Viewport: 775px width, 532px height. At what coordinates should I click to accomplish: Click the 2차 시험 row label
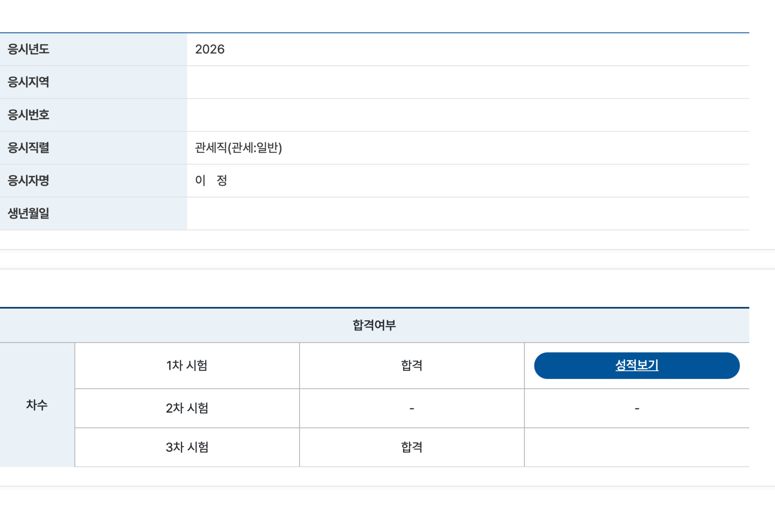[187, 408]
